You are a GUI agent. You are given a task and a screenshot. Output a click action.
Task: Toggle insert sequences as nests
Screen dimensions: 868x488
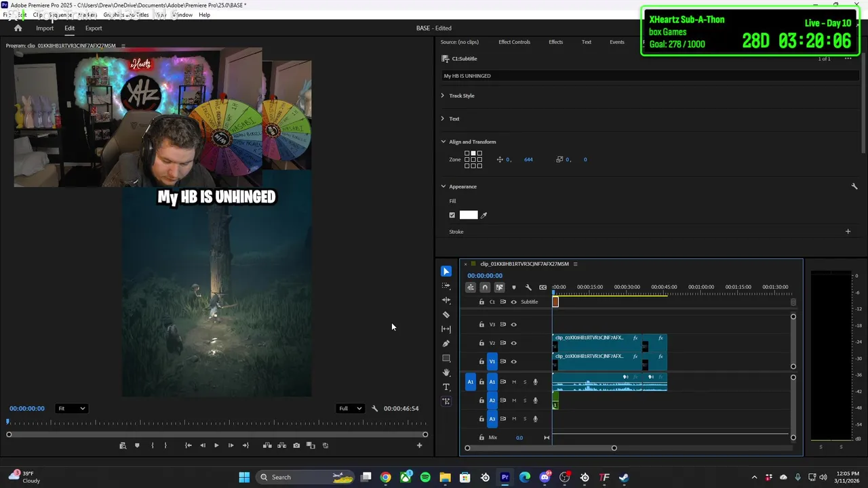coord(471,287)
